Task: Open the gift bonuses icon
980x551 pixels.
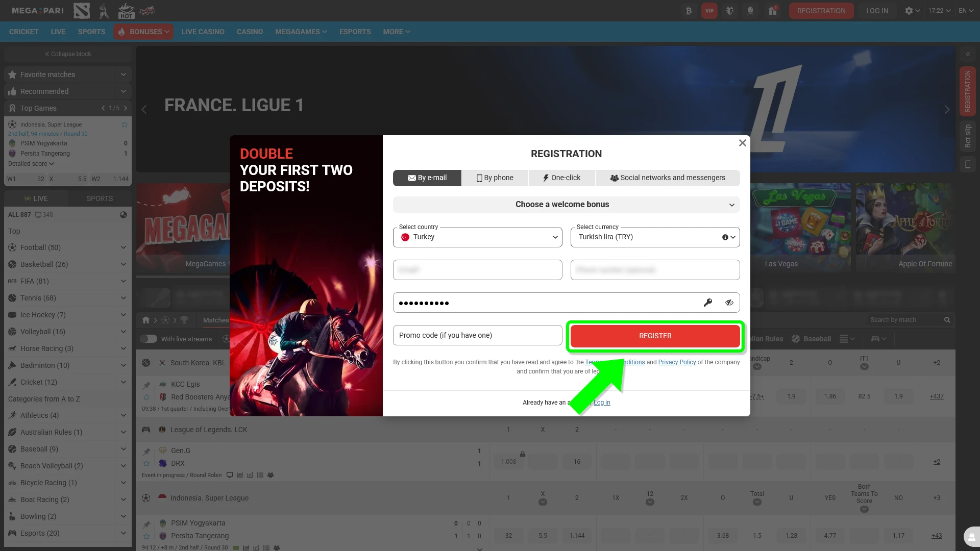Action: point(772,11)
